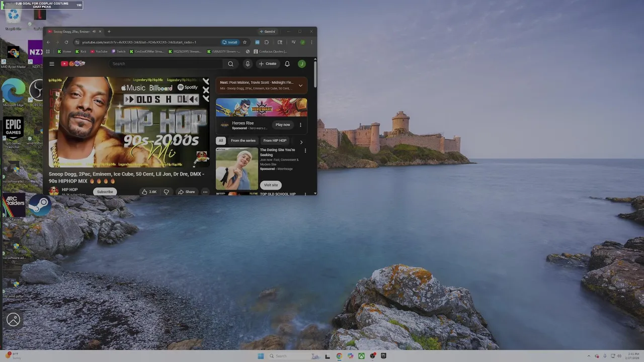Open the bookmarks apps grid icon
This screenshot has width=644, height=362.
(x=48, y=51)
